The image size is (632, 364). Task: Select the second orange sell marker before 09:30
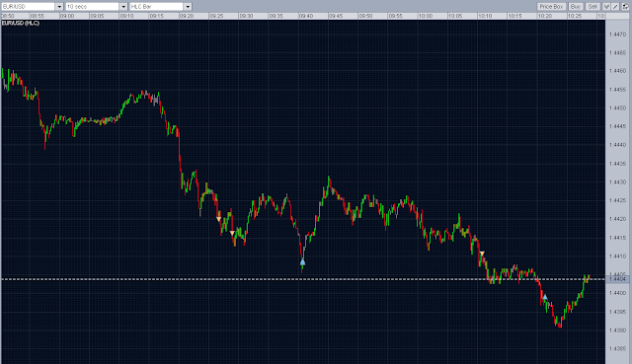tap(232, 233)
